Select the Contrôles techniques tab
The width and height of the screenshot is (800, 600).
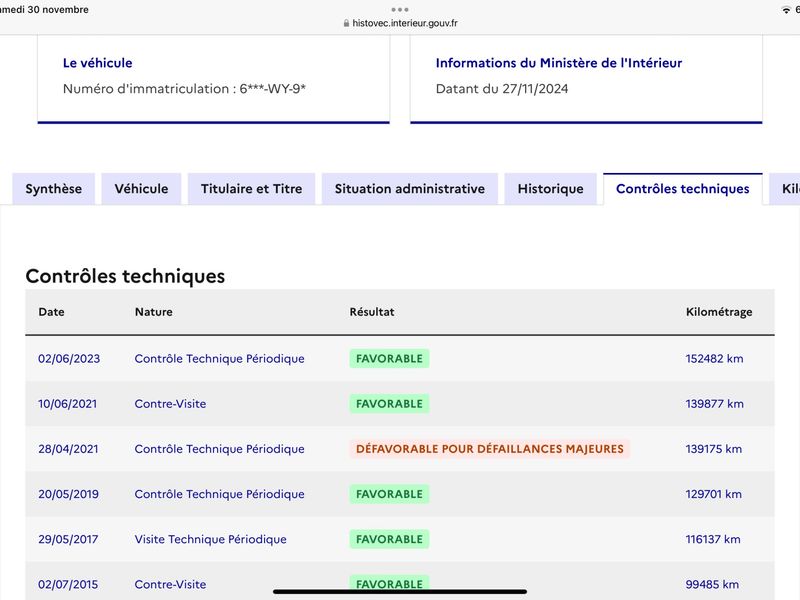683,189
